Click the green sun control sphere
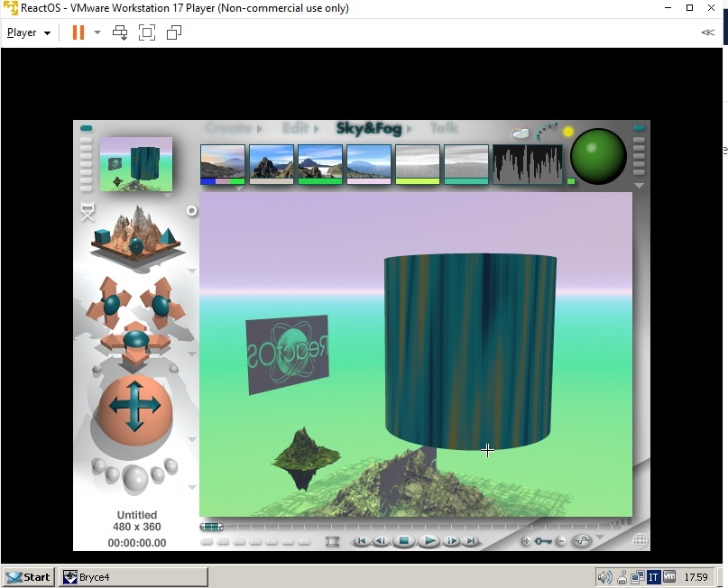Image resolution: width=728 pixels, height=588 pixels. [598, 156]
